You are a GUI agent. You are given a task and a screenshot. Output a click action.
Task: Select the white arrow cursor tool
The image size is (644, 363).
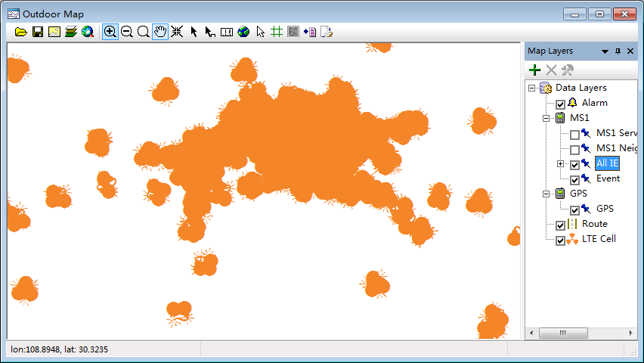[260, 32]
